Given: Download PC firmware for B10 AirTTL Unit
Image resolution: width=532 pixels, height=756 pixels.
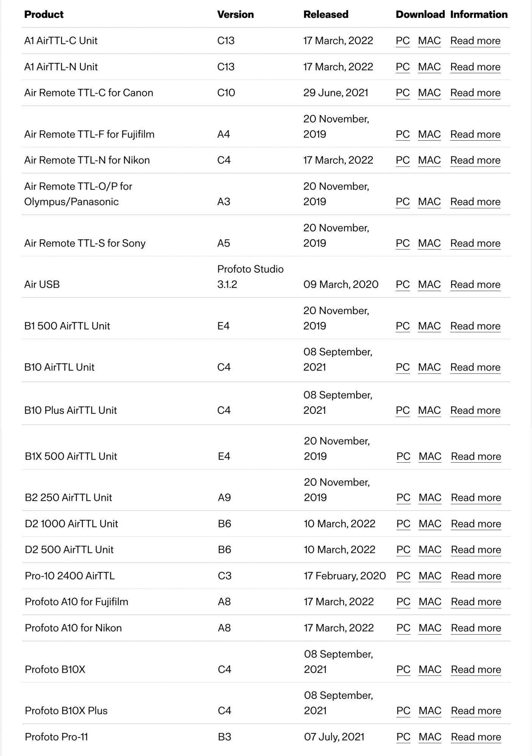Looking at the screenshot, I should [403, 367].
